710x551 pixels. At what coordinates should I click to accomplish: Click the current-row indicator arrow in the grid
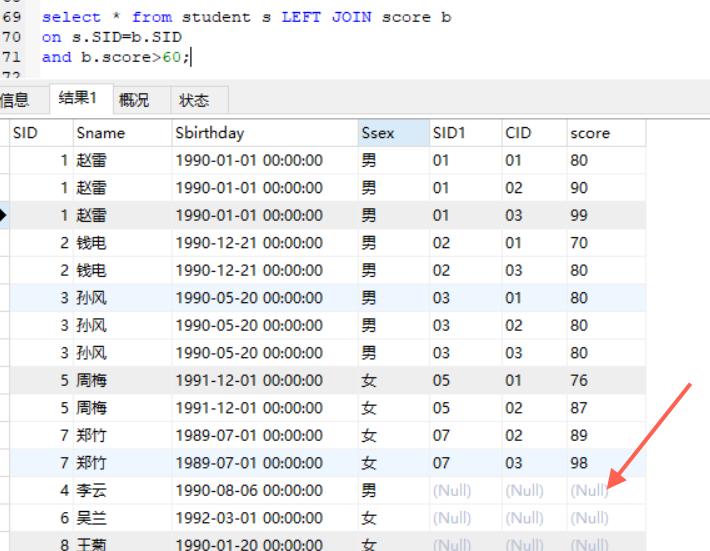(x=4, y=215)
